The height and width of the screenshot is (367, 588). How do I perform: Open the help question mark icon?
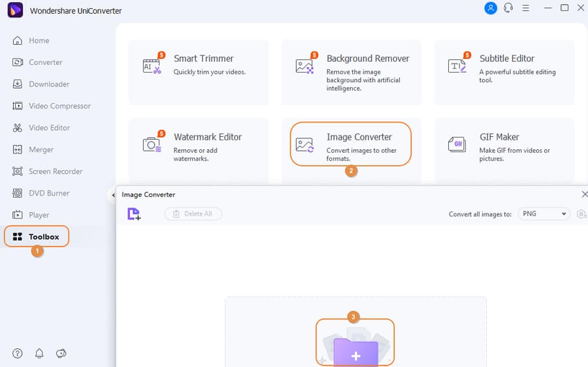click(17, 353)
